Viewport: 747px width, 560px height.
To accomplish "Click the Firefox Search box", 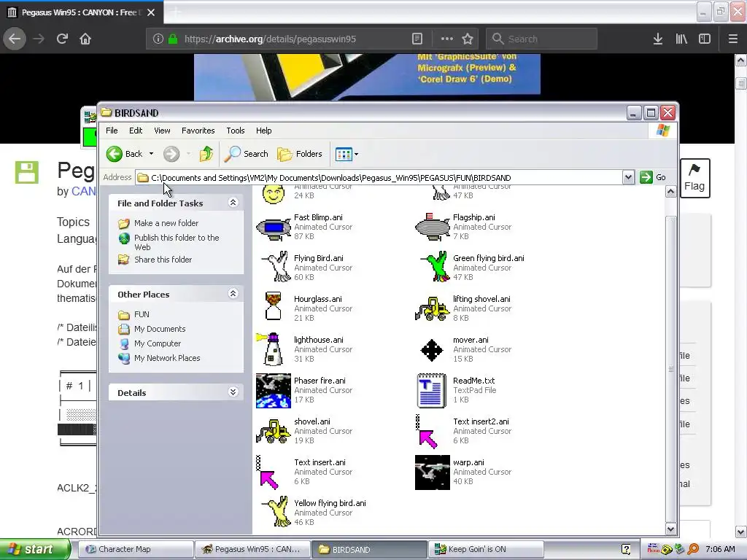I will [542, 39].
